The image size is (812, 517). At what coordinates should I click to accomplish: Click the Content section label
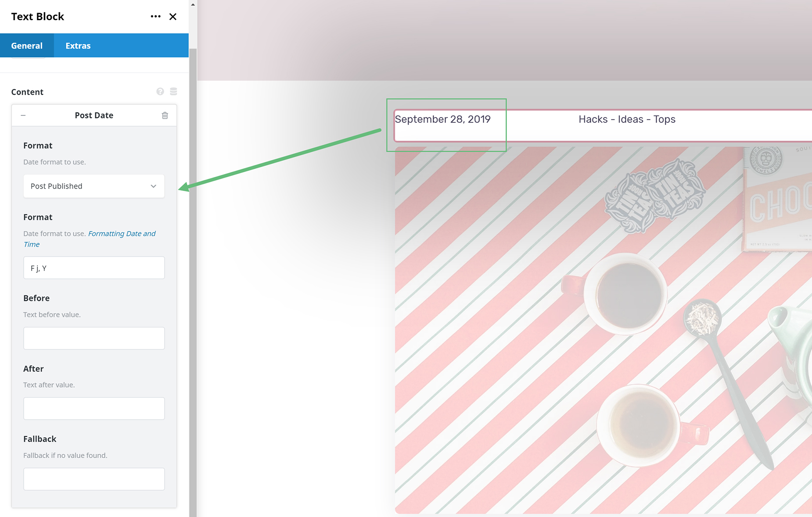tap(27, 92)
